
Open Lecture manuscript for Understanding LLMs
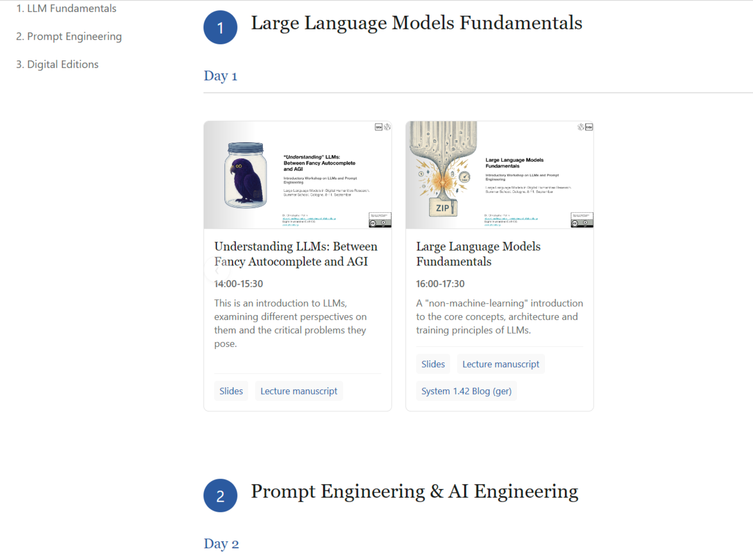tap(299, 391)
